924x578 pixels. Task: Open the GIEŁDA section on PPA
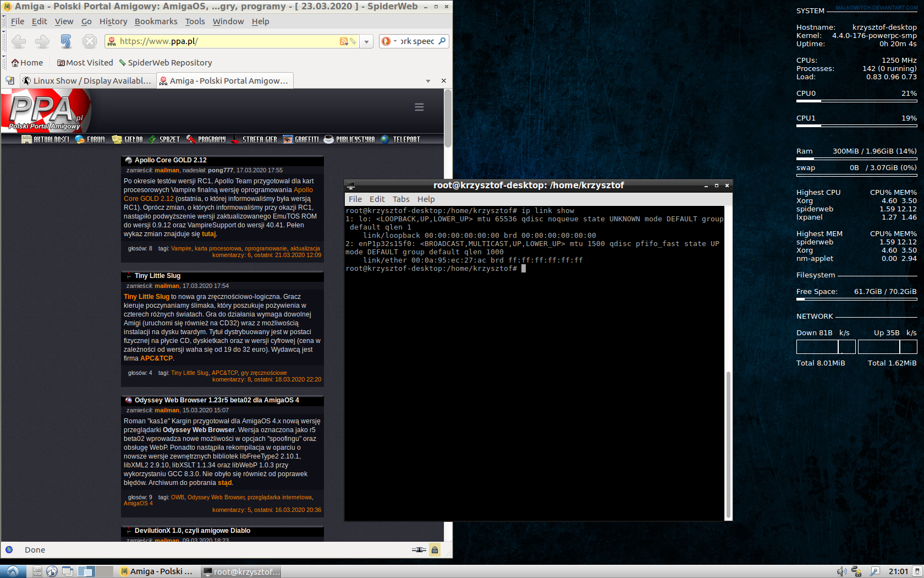(127, 140)
